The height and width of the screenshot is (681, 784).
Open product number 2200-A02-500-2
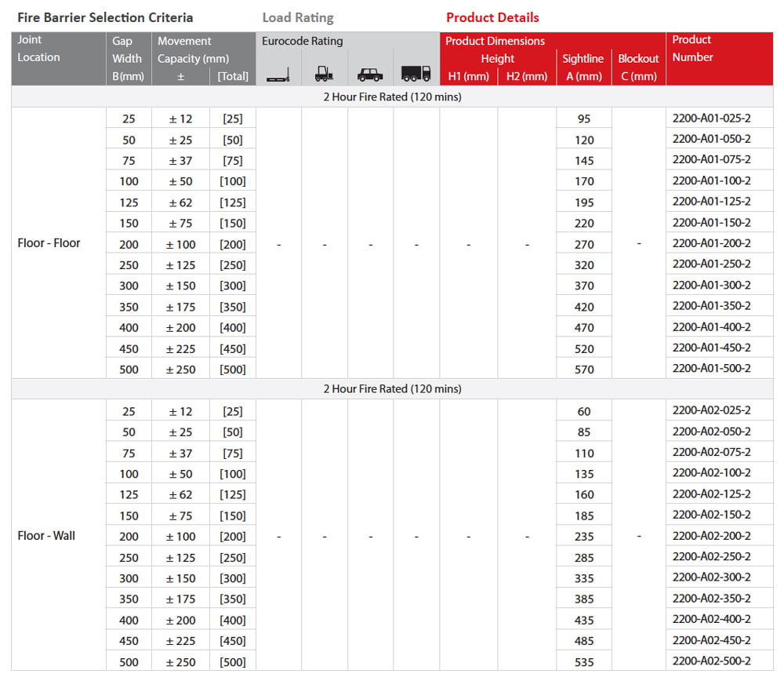711,661
